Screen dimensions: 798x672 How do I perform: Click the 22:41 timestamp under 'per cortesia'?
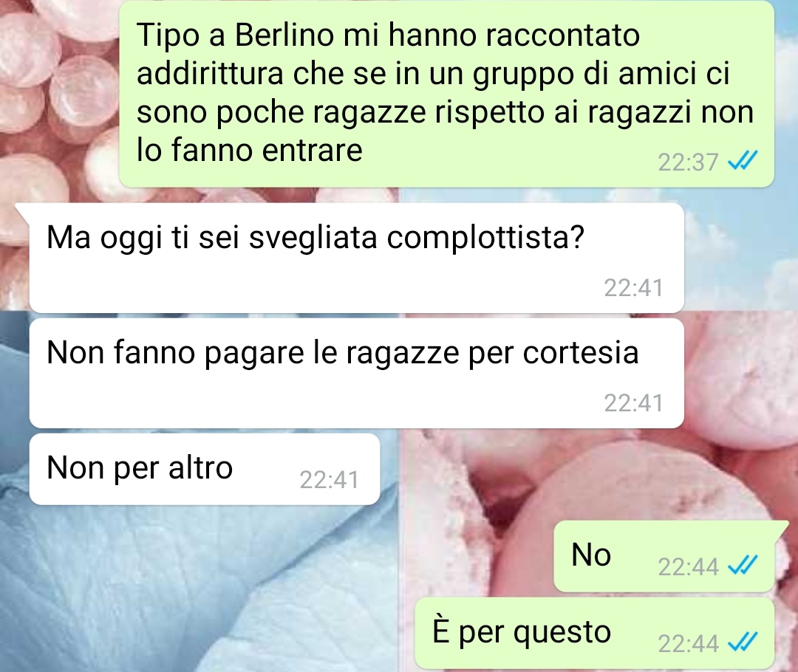click(634, 403)
